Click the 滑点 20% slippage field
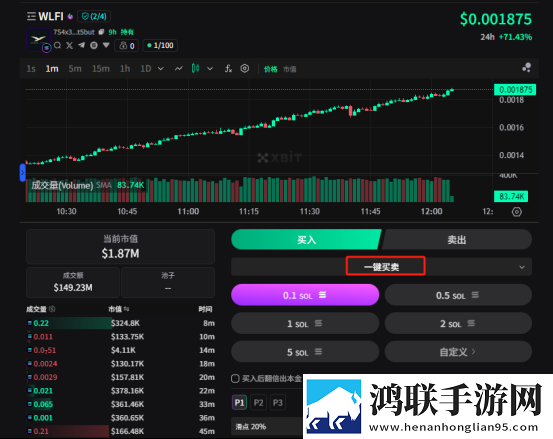This screenshot has width=553, height=439. pos(267,427)
